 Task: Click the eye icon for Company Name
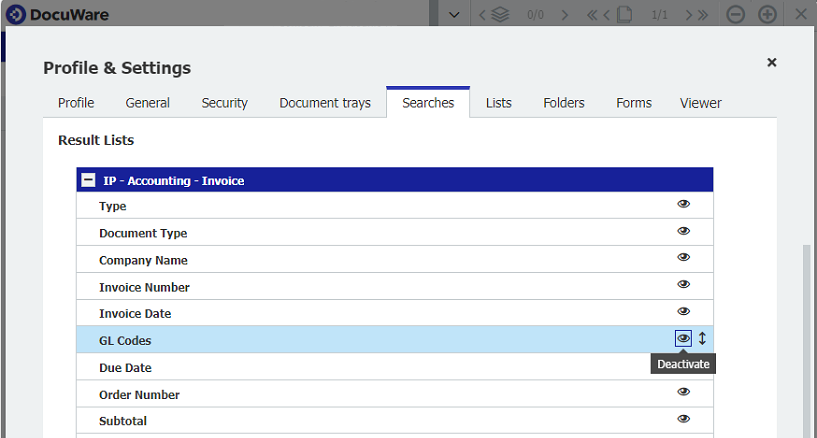click(684, 258)
